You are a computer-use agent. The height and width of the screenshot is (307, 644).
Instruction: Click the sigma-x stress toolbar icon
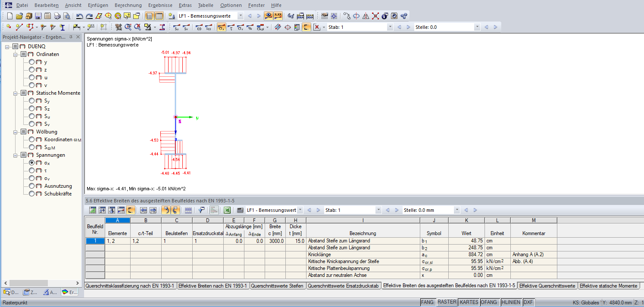[x=221, y=27]
